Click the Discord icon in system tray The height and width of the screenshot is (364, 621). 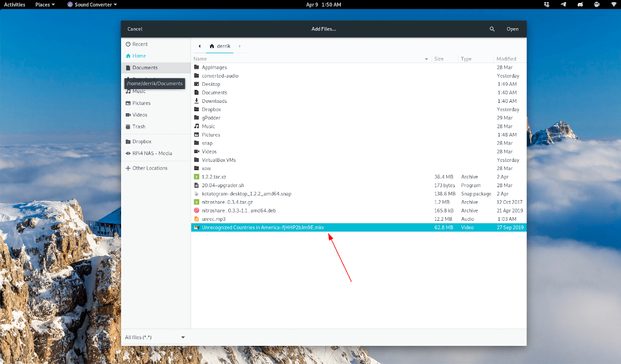point(580,4)
